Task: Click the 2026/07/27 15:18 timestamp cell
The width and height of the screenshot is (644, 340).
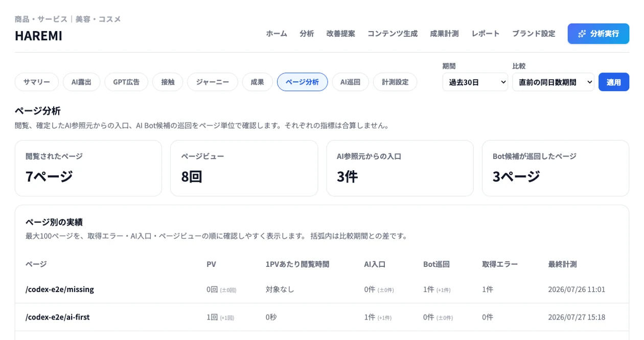Action: tap(577, 317)
